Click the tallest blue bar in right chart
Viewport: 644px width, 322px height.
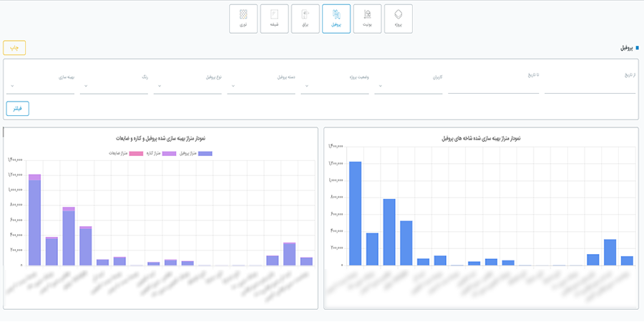coord(355,213)
